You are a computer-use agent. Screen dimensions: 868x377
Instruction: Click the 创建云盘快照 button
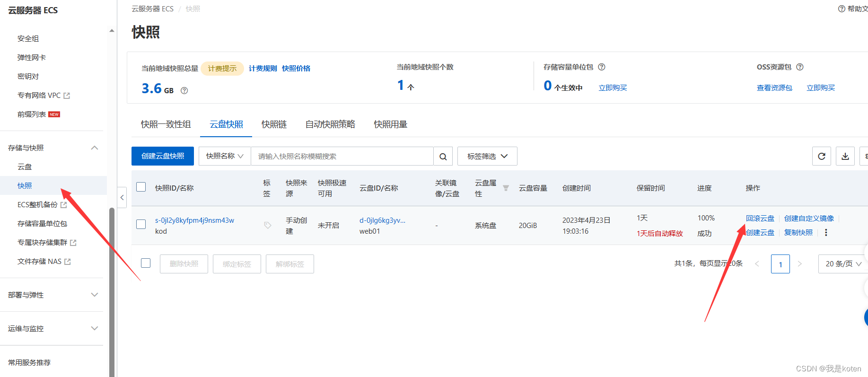pos(163,156)
